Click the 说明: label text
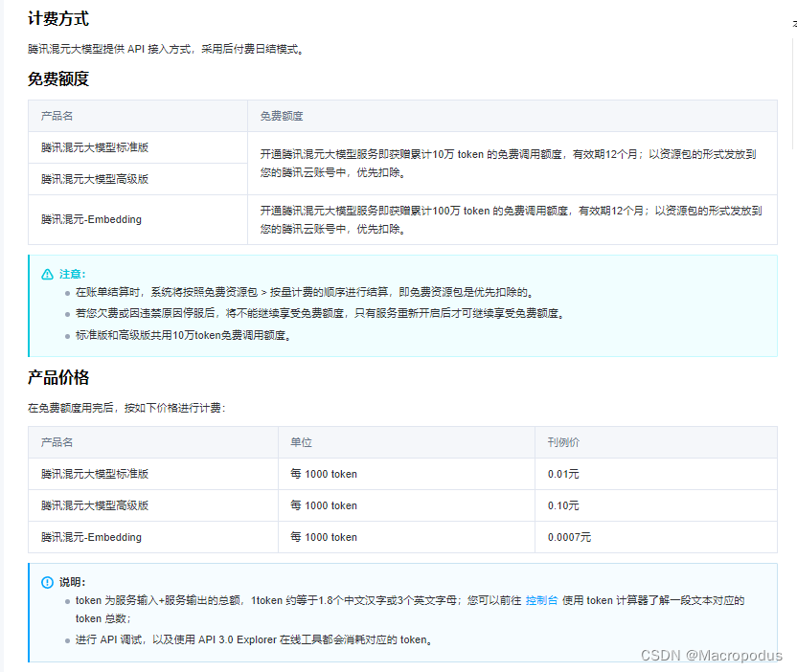The width and height of the screenshot is (797, 672). point(73,582)
